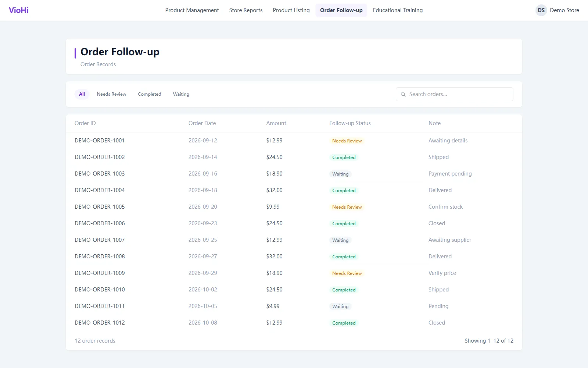Select order DEMO-ORDER-1012

(x=100, y=323)
